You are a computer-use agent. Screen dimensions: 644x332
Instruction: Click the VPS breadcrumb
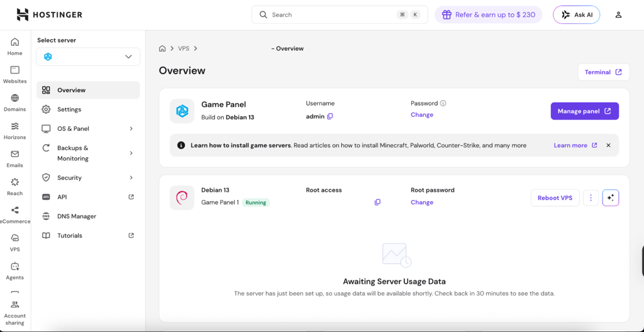184,48
